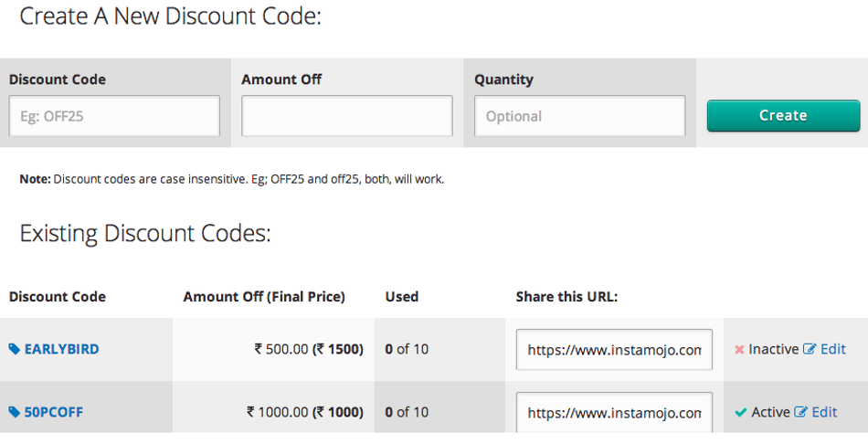The height and width of the screenshot is (444, 868).
Task: Open the 50PCOFF discount code link
Action: pos(53,412)
